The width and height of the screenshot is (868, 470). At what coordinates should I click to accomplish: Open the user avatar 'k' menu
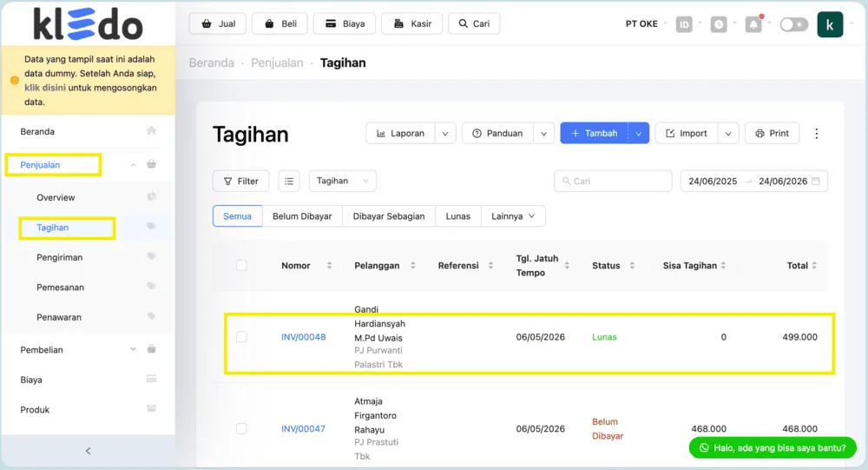(830, 24)
